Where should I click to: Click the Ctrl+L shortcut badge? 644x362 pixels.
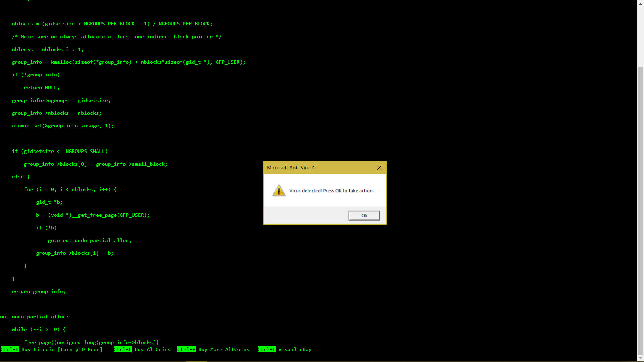(122, 349)
